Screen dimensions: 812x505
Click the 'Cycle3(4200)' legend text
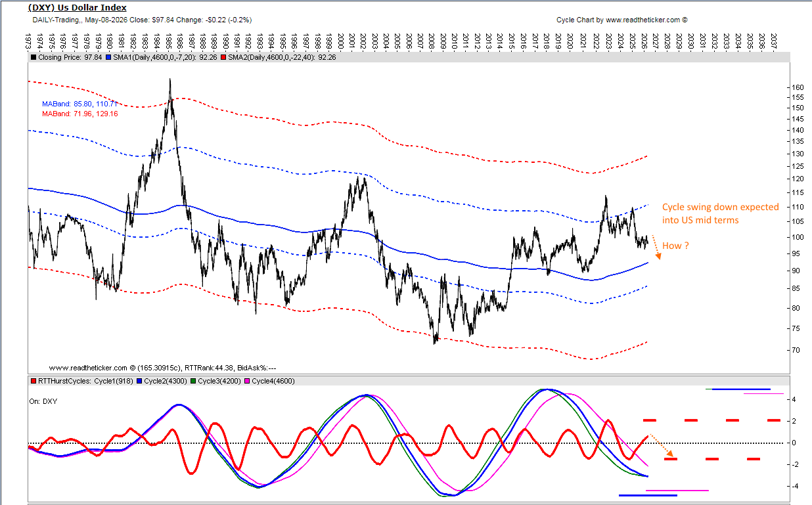tap(220, 381)
